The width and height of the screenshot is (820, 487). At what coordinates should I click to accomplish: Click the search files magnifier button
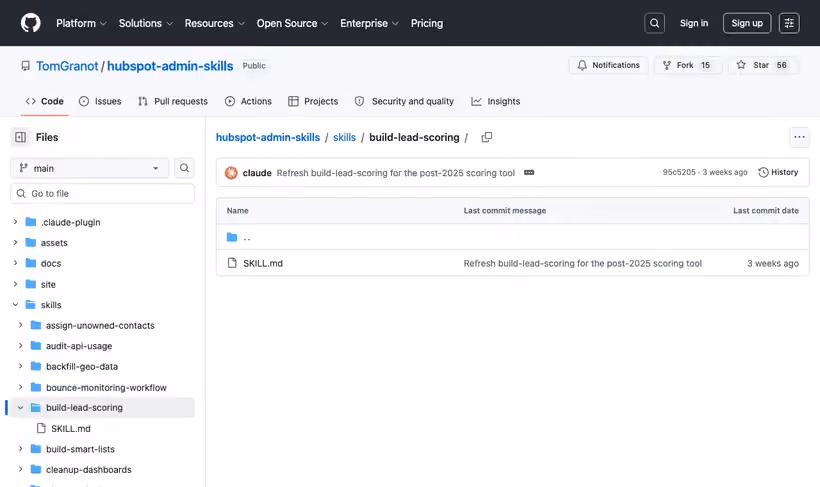[184, 168]
